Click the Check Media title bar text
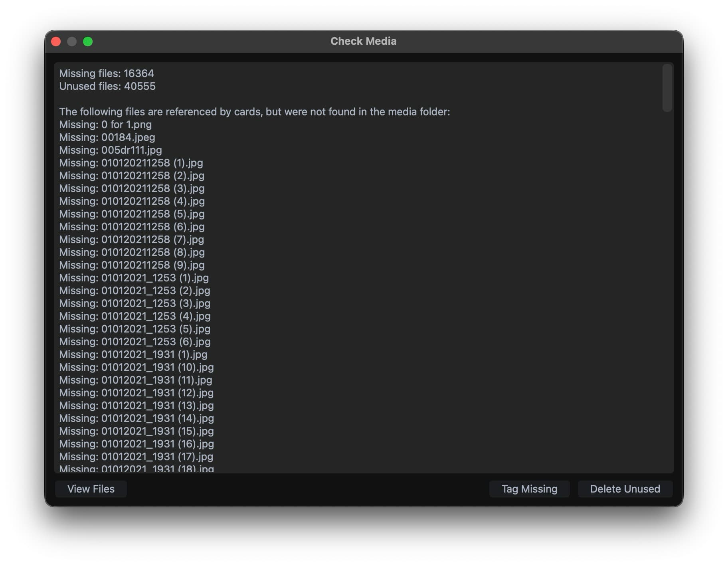The image size is (728, 566). [363, 41]
